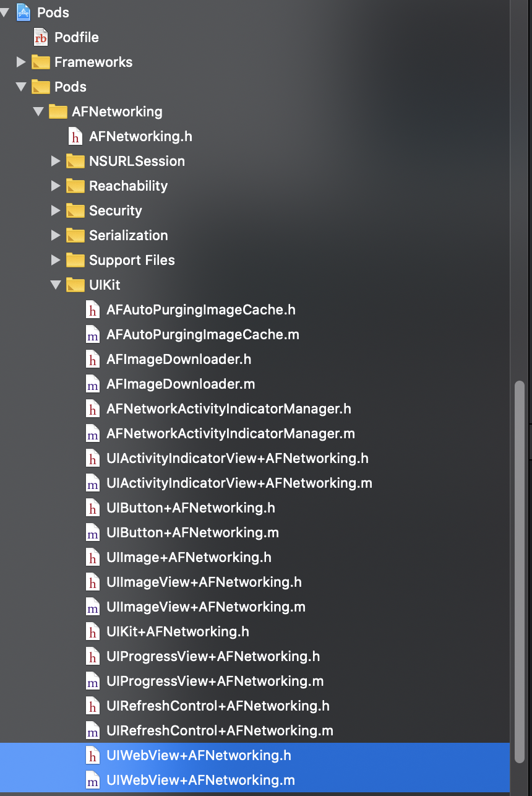Click the AFAutoPurgingImageCache.m file icon
This screenshot has height=796, width=532.
coord(93,334)
